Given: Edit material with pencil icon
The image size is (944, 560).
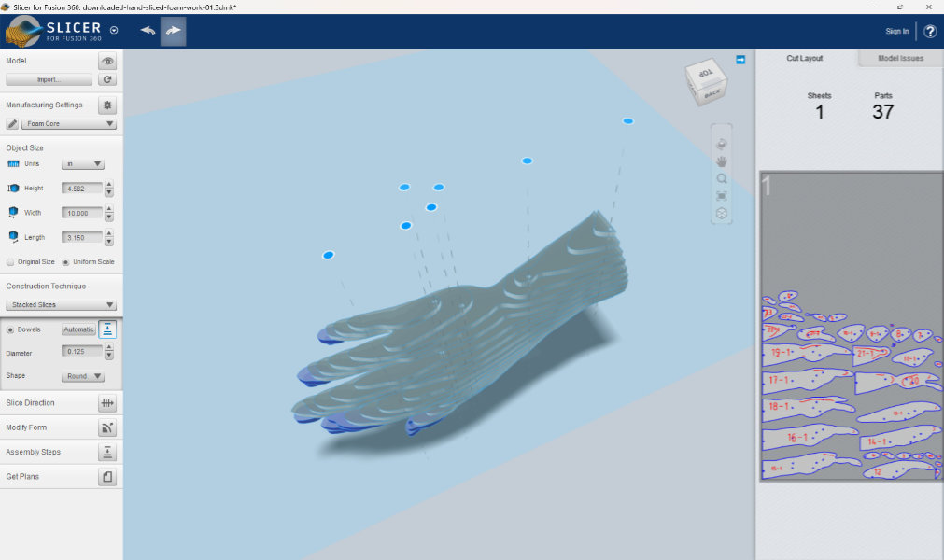Looking at the screenshot, I should (12, 123).
